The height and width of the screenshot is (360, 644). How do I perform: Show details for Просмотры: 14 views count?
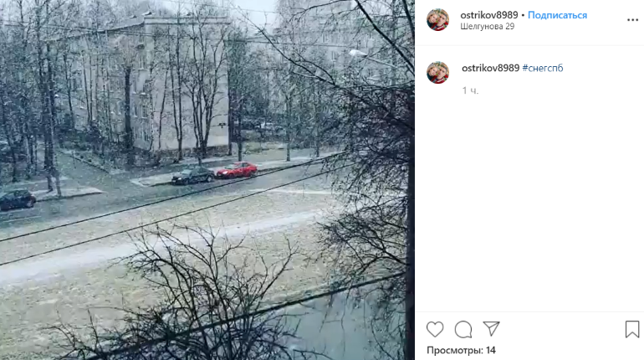(461, 350)
